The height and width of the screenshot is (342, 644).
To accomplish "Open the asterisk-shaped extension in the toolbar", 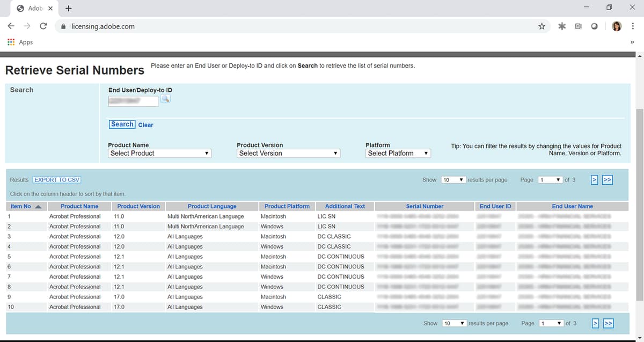I will [561, 26].
